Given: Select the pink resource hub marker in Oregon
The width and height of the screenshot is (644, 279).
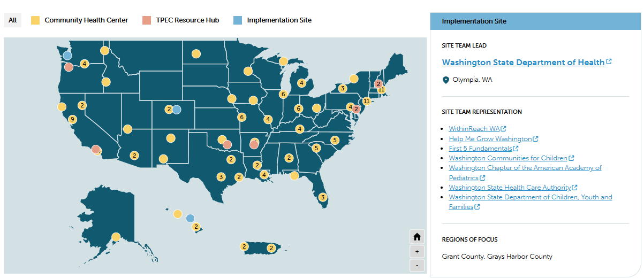Looking at the screenshot, I should (69, 67).
